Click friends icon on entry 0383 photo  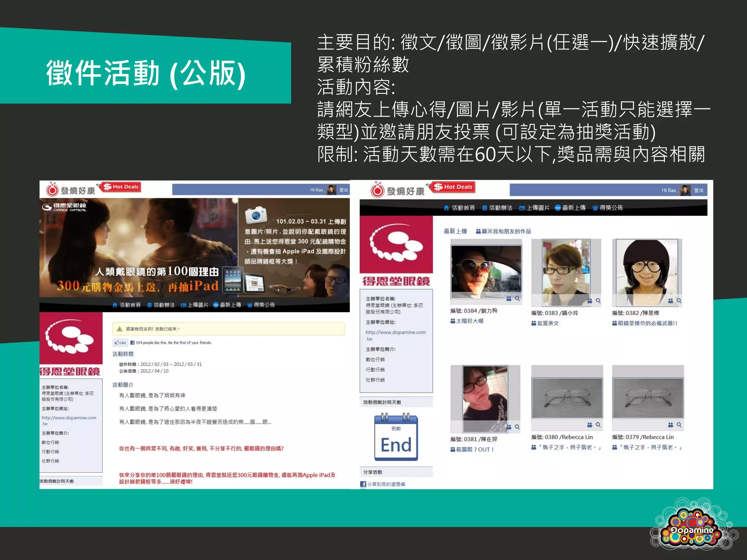click(590, 301)
